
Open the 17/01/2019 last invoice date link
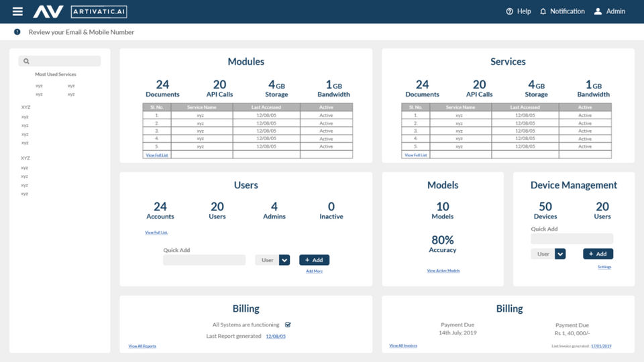click(601, 346)
